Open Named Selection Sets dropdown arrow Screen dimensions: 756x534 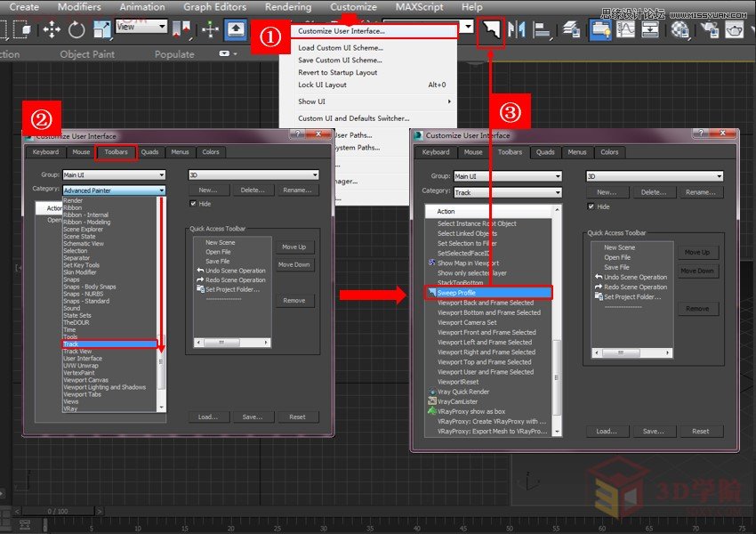click(x=468, y=27)
